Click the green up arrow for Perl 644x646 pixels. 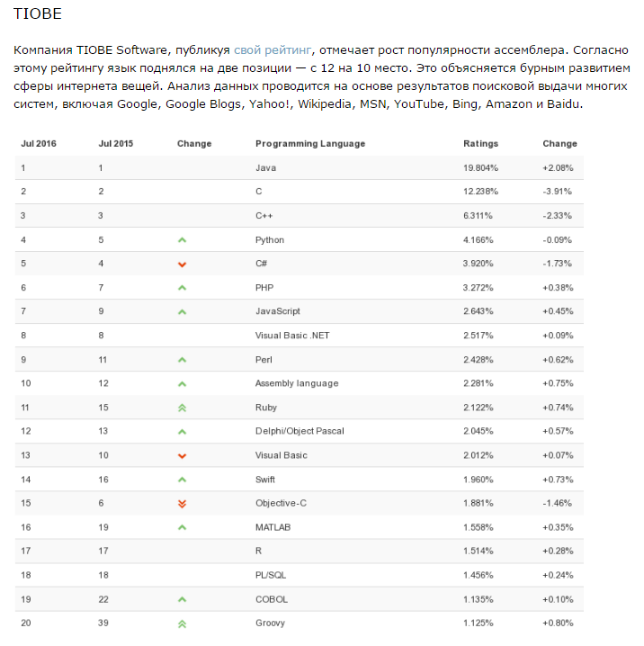point(182,360)
